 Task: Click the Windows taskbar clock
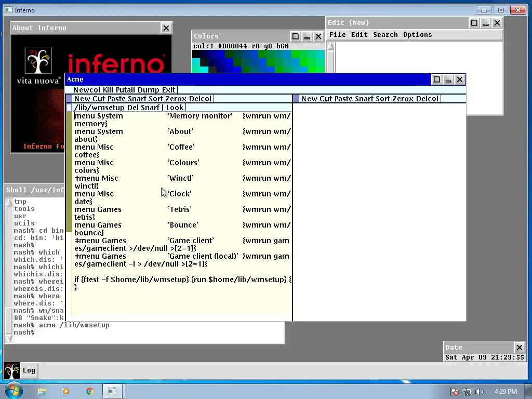coord(506,392)
